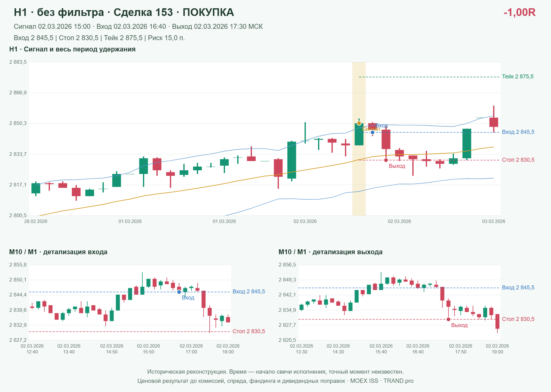Click the 'Выход' label in exit detail chart

(459, 325)
